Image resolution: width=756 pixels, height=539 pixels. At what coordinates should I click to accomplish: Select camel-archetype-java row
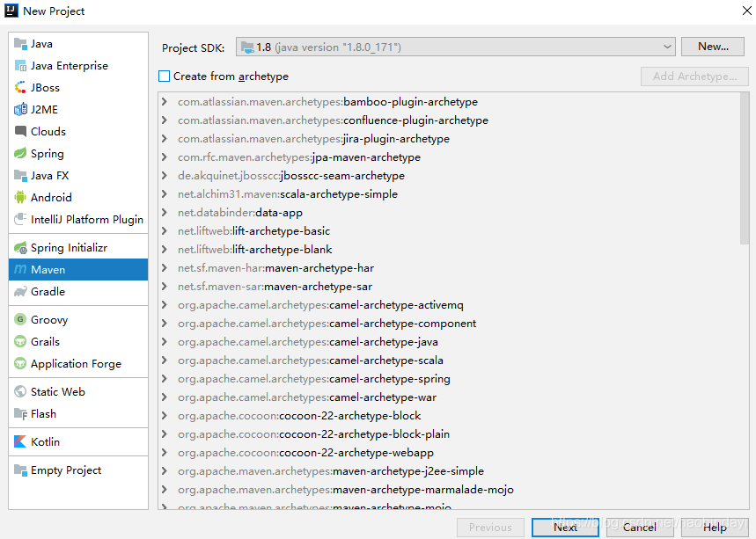point(449,342)
